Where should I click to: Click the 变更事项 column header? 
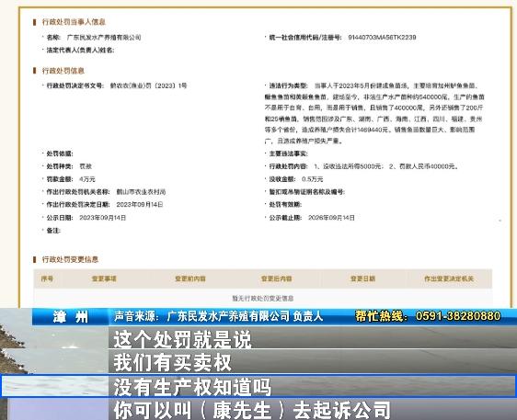point(104,278)
